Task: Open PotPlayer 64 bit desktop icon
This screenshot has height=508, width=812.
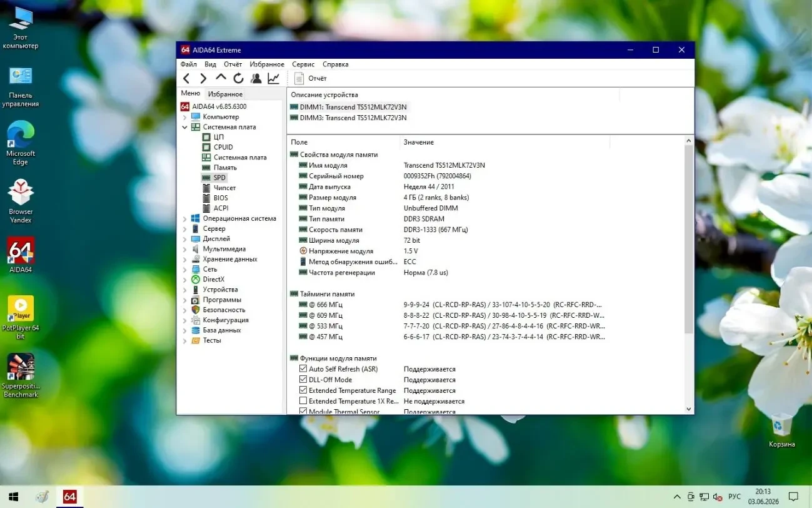Action: [21, 317]
